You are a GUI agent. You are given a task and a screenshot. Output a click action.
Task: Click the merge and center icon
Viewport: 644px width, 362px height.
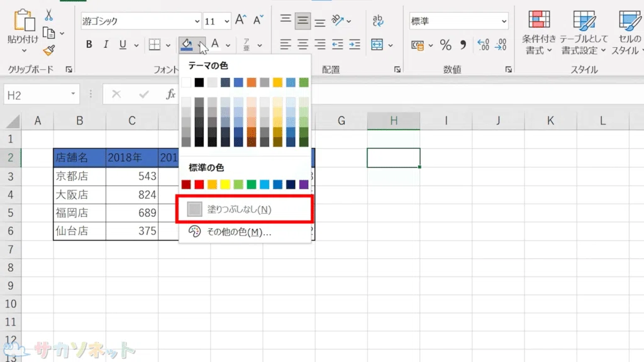pos(377,45)
